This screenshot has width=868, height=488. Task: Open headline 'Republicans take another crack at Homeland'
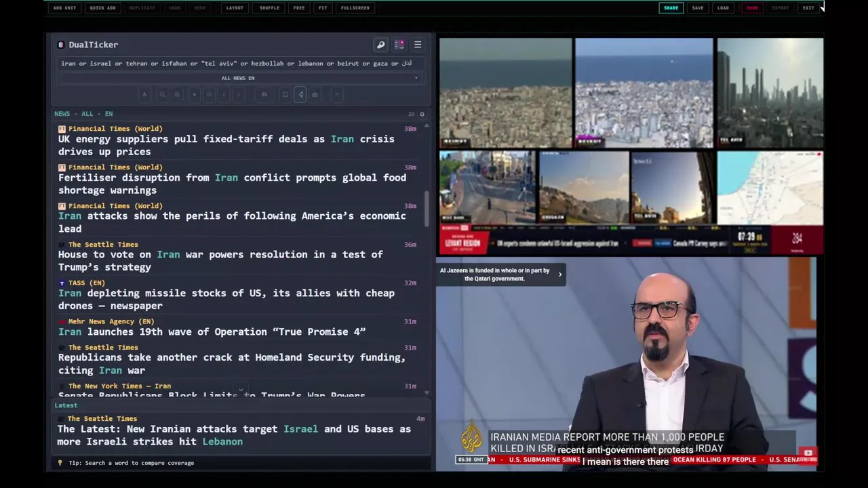coord(231,364)
